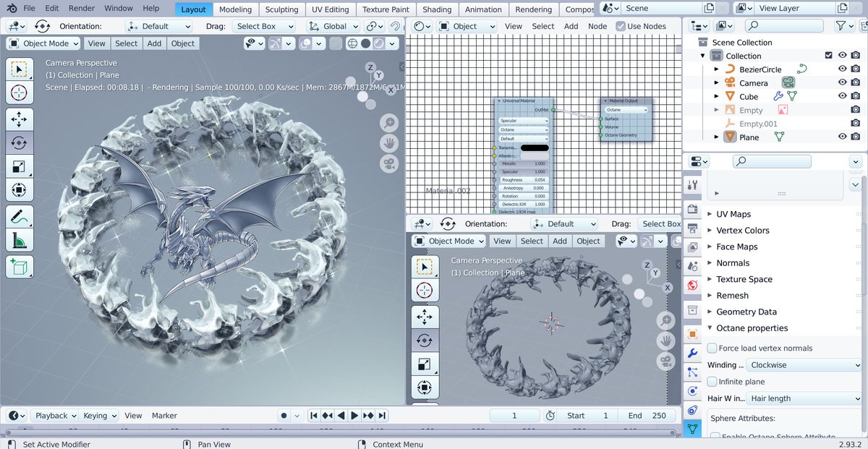
Task: Jump to the end frame
Action: tap(382, 416)
